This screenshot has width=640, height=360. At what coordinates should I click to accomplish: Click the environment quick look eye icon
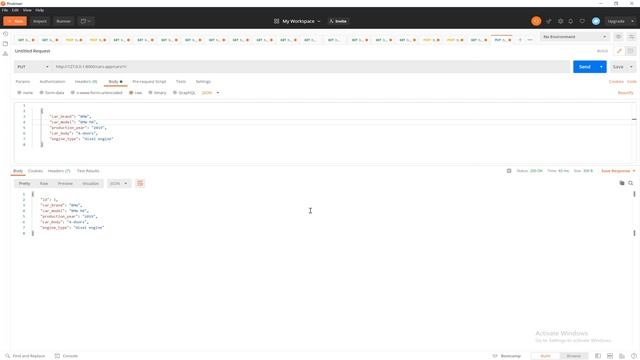(618, 37)
